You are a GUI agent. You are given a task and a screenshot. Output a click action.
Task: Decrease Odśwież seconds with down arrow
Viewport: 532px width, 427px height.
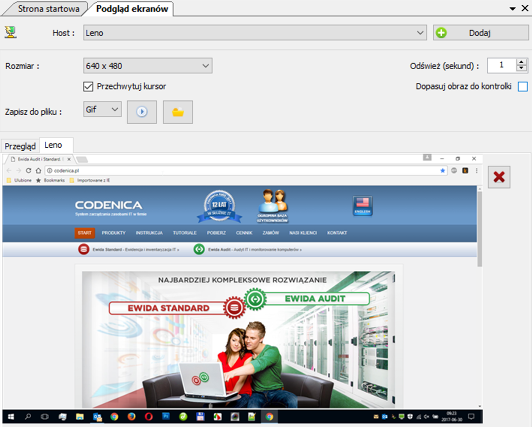(522, 69)
